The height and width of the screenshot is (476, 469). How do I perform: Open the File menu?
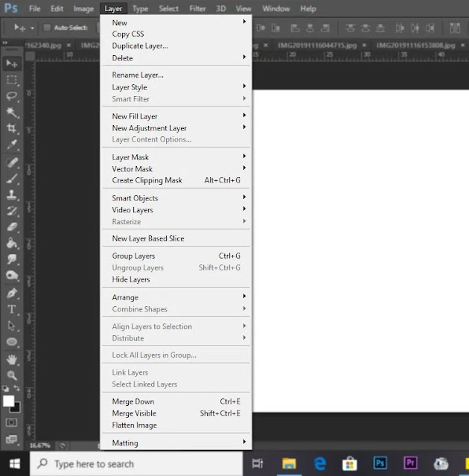tap(34, 8)
